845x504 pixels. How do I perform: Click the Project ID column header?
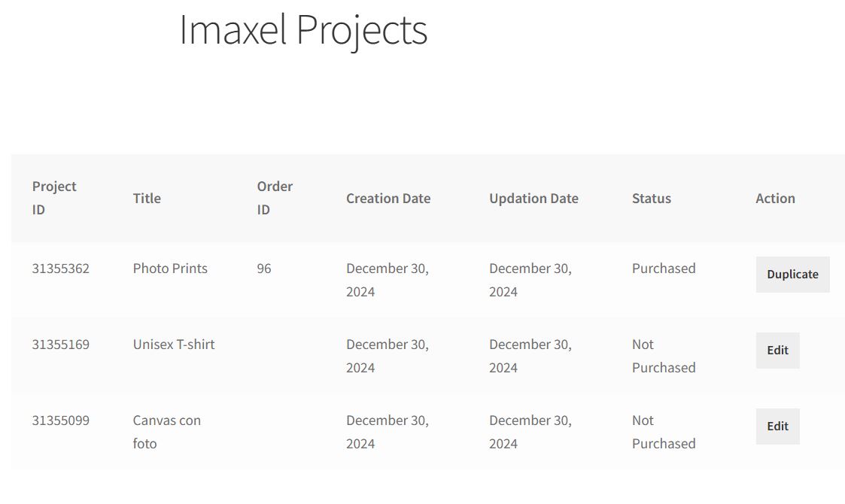click(54, 198)
